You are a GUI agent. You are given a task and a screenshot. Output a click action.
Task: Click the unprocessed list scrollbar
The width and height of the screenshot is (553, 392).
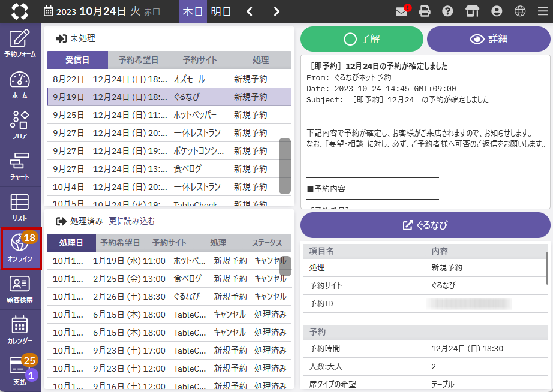(x=285, y=165)
